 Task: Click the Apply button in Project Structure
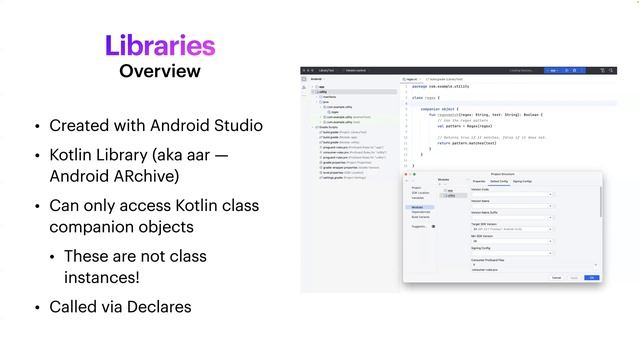point(574,278)
